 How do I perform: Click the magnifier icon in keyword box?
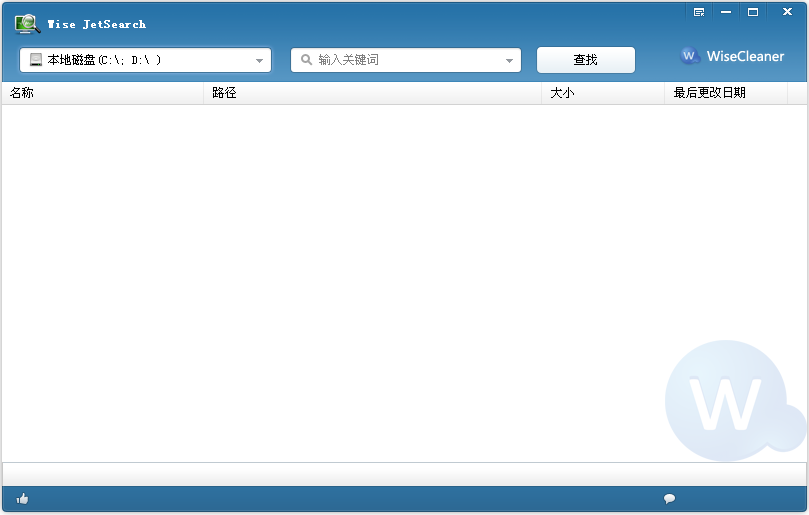tap(306, 60)
